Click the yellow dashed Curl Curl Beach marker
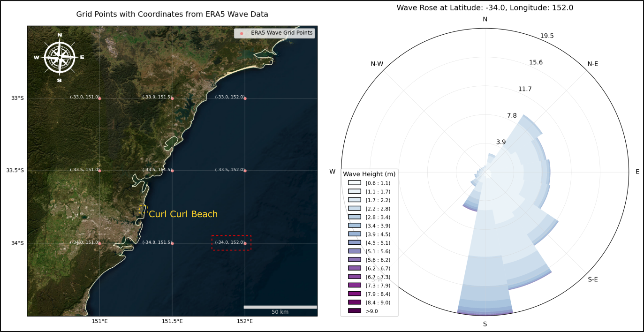Screen dimensions: 644x332 tap(143, 210)
